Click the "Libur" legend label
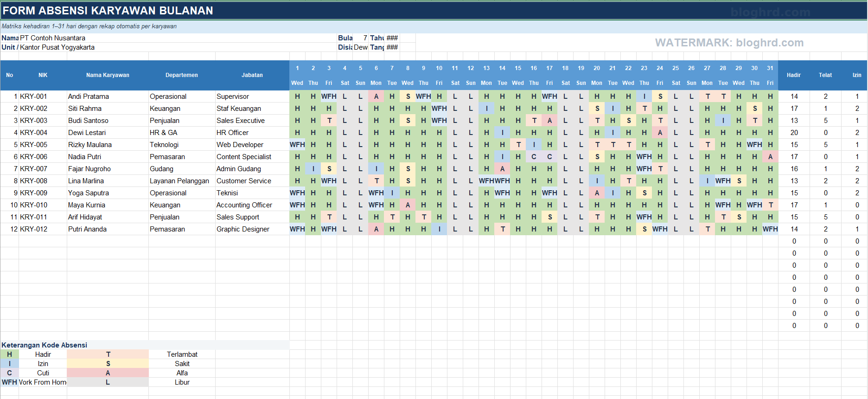This screenshot has height=399, width=868. pyautogui.click(x=182, y=382)
